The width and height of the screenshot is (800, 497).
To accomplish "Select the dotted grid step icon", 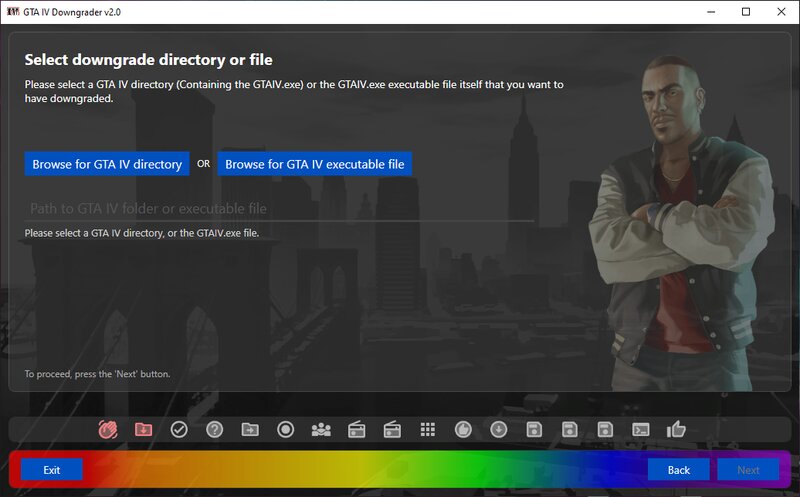I will point(428,429).
